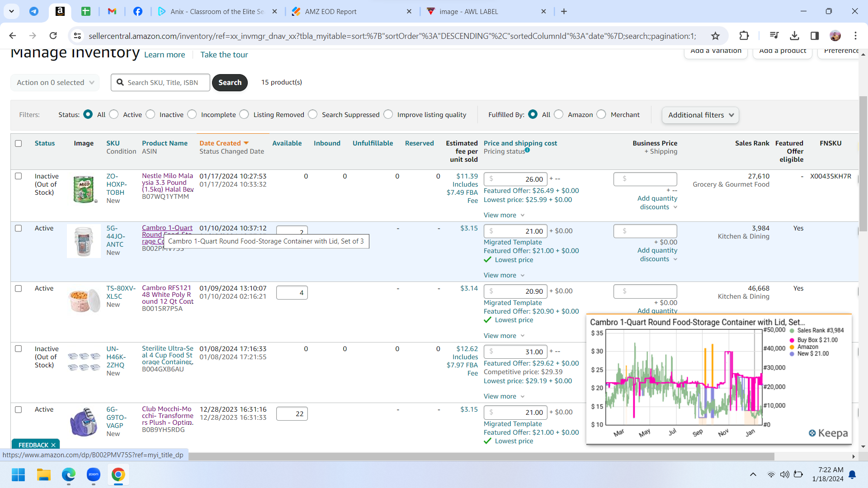Open the Windows notification bell

(x=852, y=474)
